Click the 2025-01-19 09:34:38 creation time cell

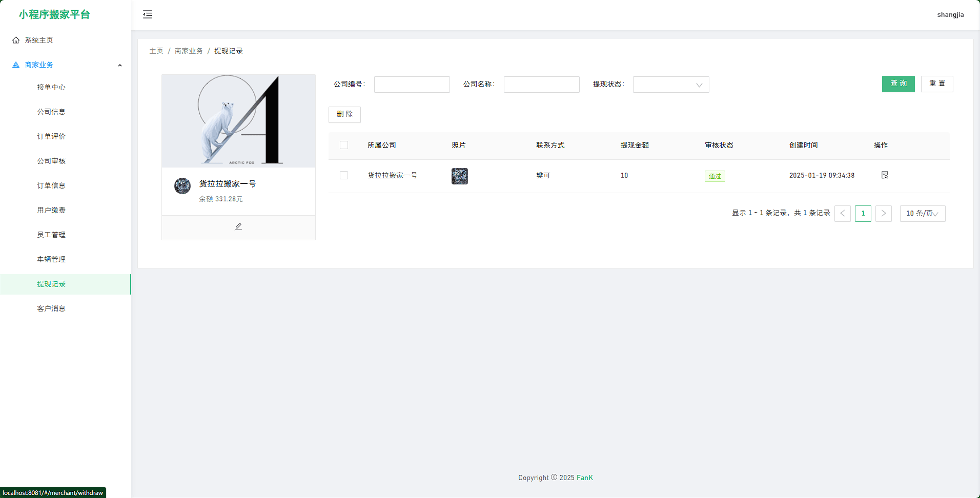tap(822, 175)
